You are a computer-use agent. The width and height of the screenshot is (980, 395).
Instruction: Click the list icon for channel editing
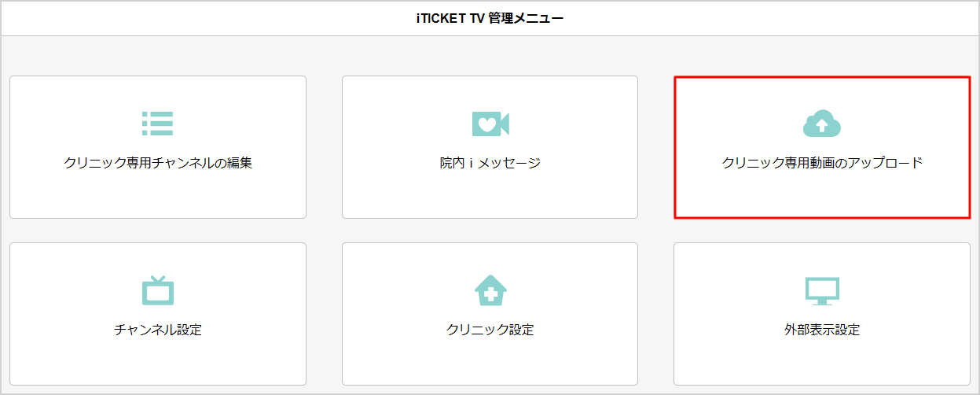coord(157,124)
